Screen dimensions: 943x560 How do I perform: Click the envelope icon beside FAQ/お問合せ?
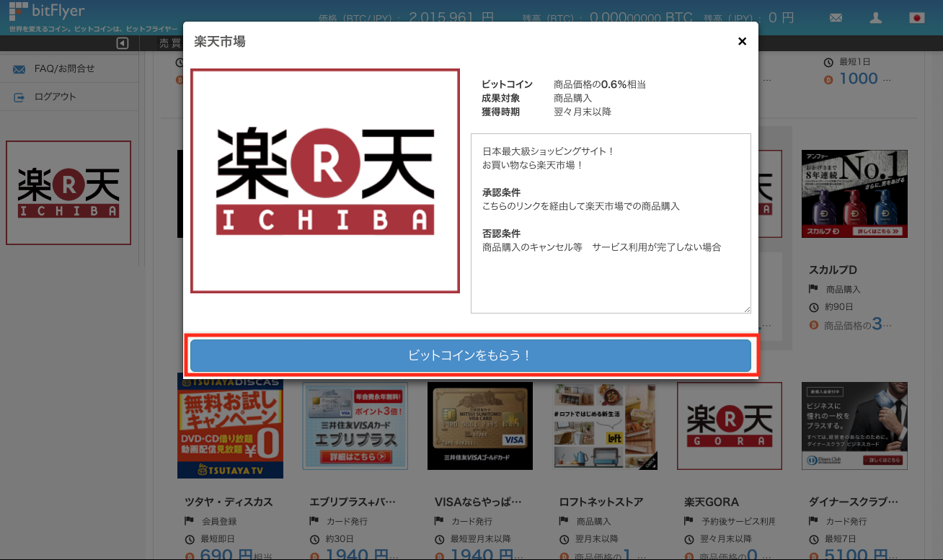(x=19, y=69)
